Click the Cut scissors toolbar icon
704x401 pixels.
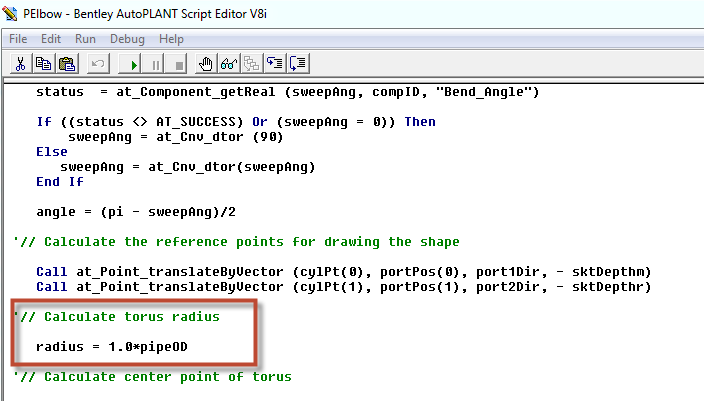(x=20, y=64)
